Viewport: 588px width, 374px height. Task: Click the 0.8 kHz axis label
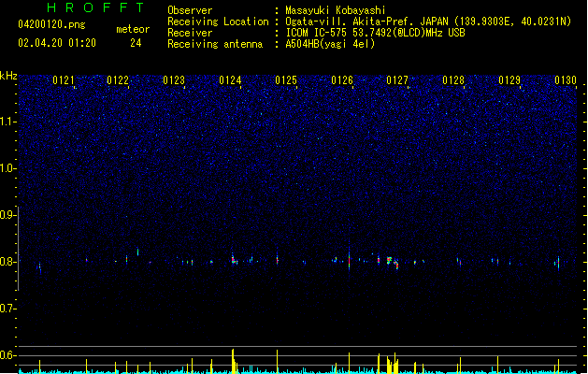pyautogui.click(x=7, y=262)
